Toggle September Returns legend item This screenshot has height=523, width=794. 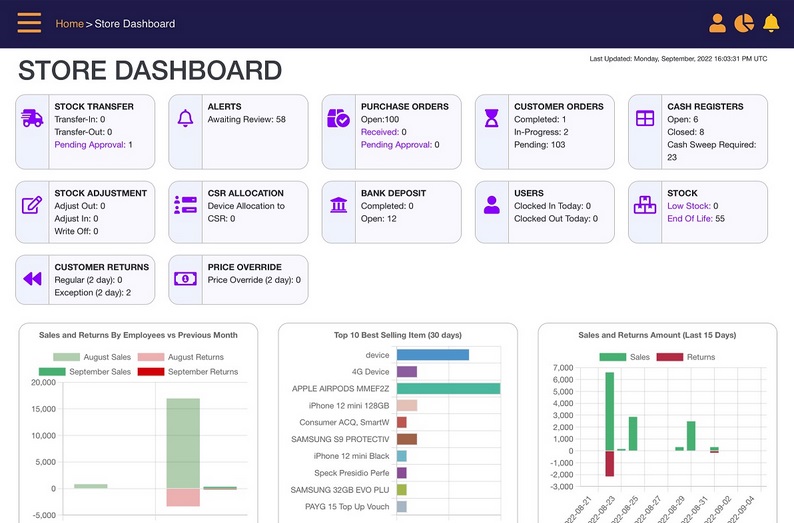pyautogui.click(x=187, y=372)
